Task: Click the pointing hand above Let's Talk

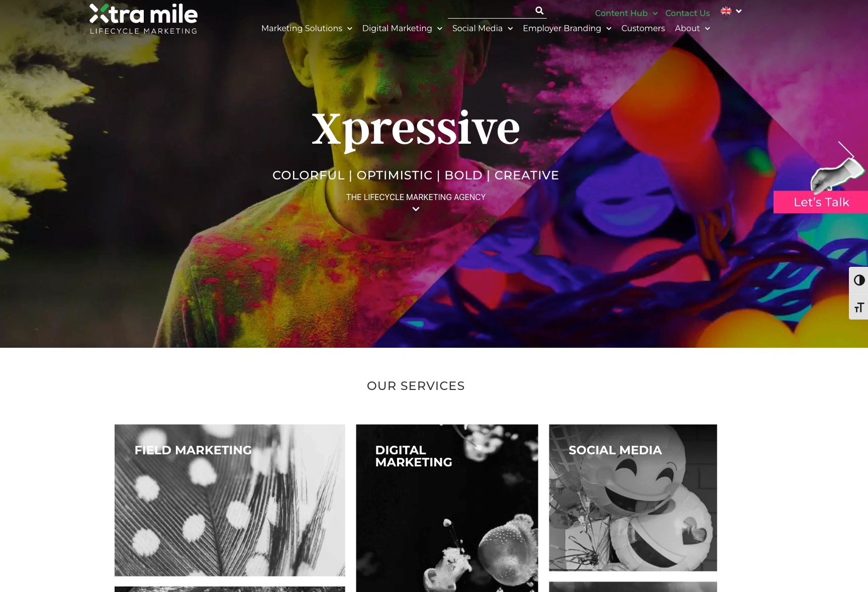Action: coord(836,175)
